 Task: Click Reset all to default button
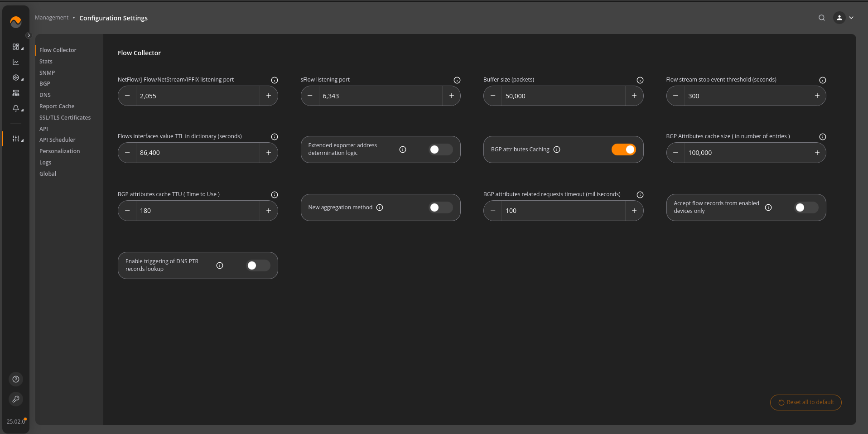[805, 402]
